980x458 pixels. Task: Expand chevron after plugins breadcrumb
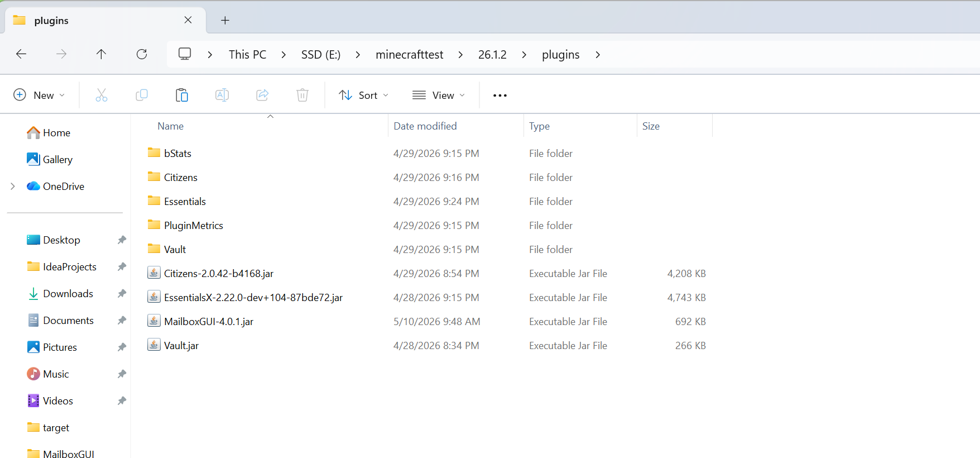(x=598, y=55)
